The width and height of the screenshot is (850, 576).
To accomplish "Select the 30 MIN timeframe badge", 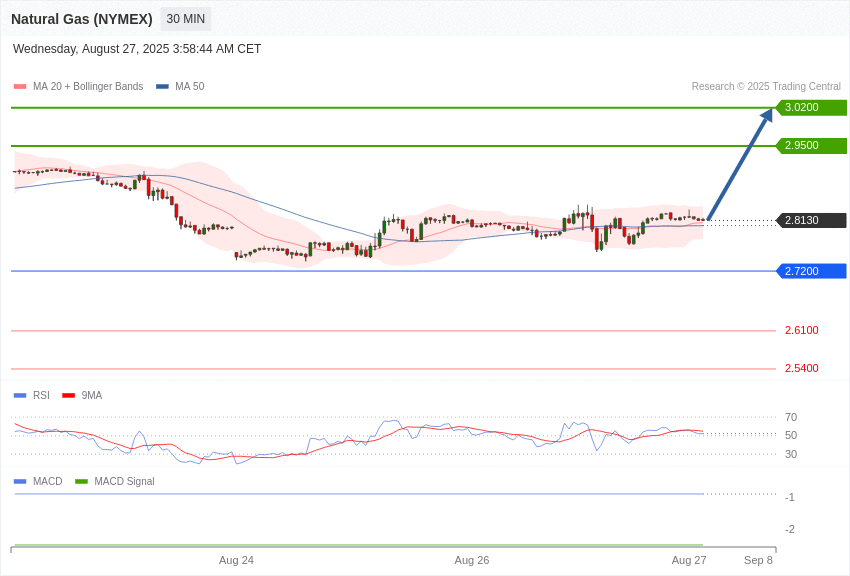I will coord(185,19).
